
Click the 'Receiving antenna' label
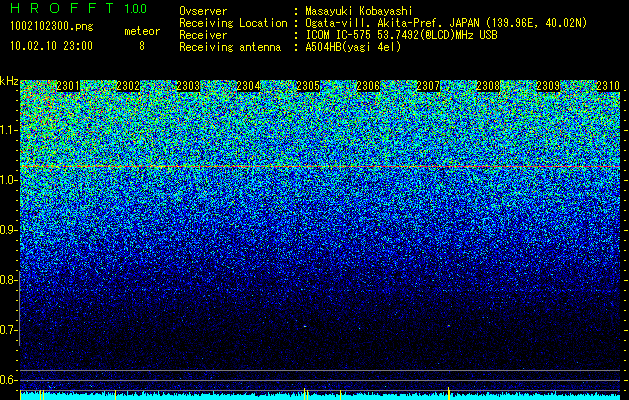click(230, 47)
